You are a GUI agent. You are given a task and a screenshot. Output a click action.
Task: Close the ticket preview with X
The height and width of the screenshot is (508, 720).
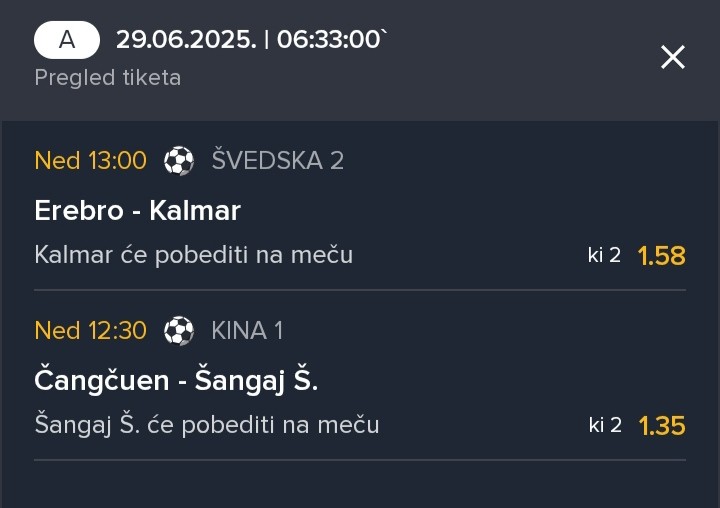[673, 57]
